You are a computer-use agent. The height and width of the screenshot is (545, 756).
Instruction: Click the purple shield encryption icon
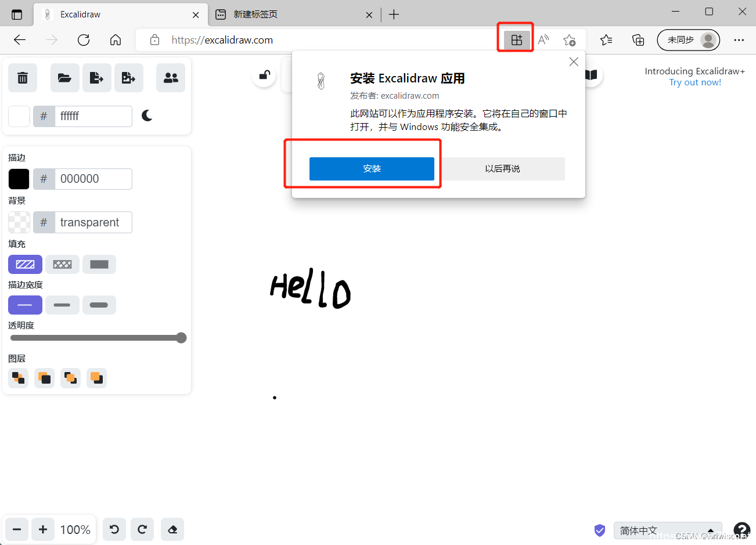tap(600, 530)
